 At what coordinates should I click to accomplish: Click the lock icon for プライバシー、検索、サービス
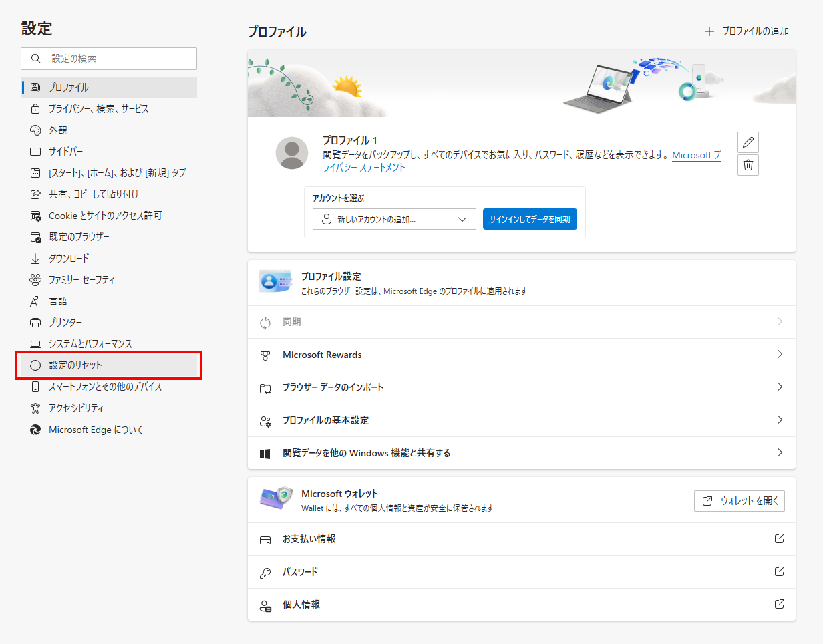tap(35, 109)
